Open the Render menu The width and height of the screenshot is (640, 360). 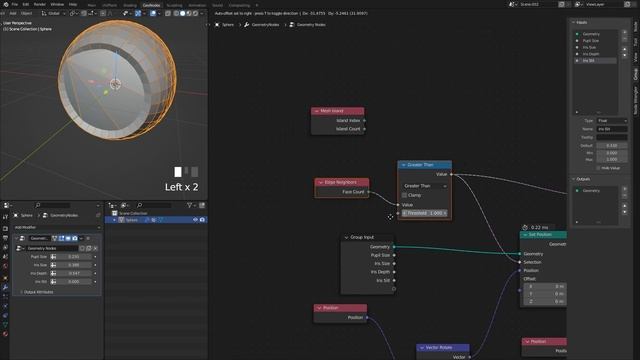click(x=40, y=4)
